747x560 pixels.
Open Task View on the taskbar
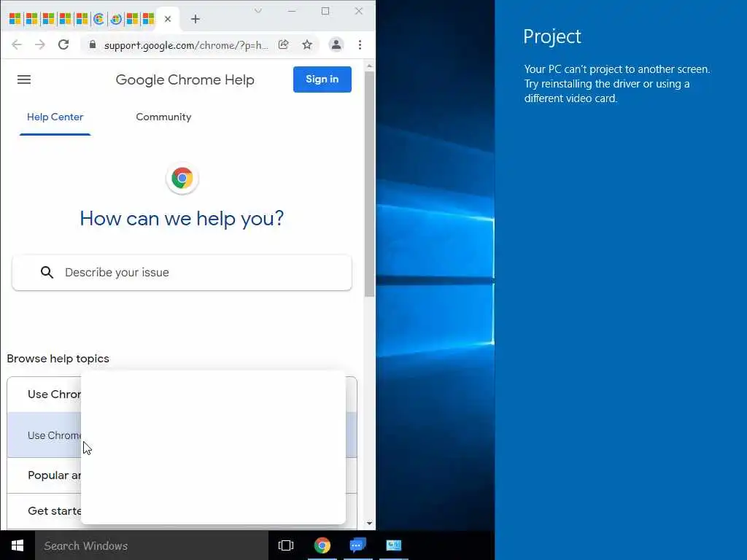click(286, 545)
